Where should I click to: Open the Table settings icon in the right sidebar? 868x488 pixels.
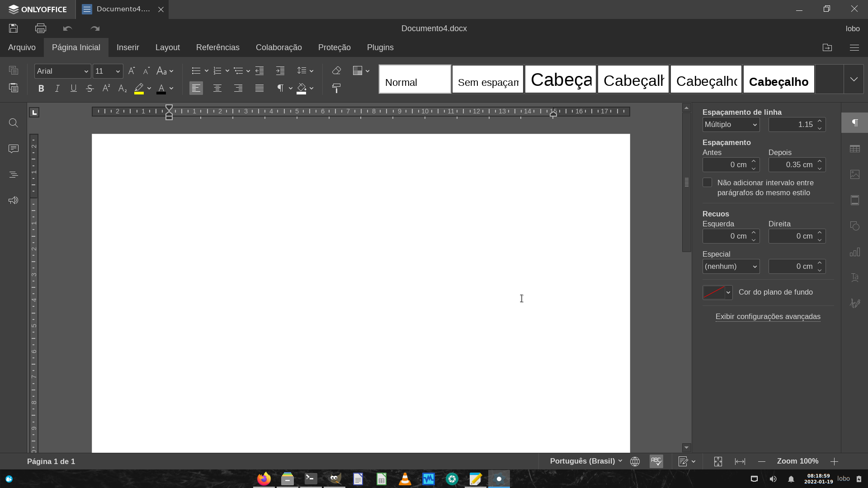tap(854, 149)
